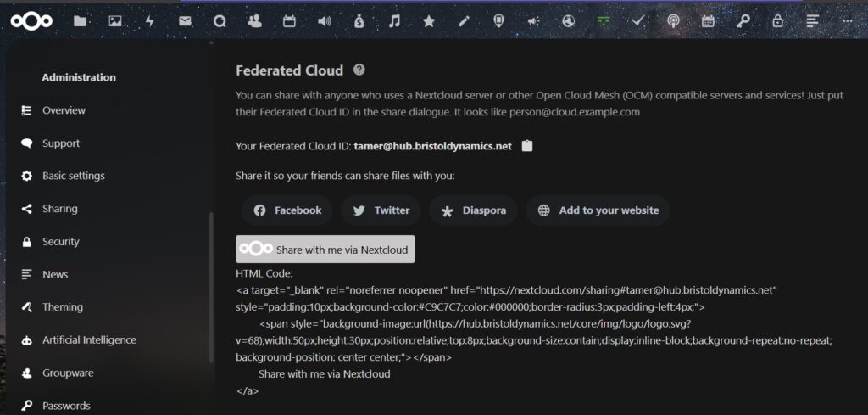Open Federated Cloud help question icon
Image resolution: width=868 pixels, height=415 pixels.
[x=359, y=70]
